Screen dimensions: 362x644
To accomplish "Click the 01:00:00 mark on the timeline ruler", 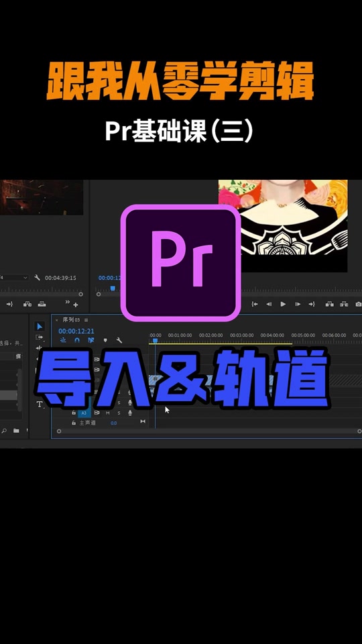I will tap(180, 335).
